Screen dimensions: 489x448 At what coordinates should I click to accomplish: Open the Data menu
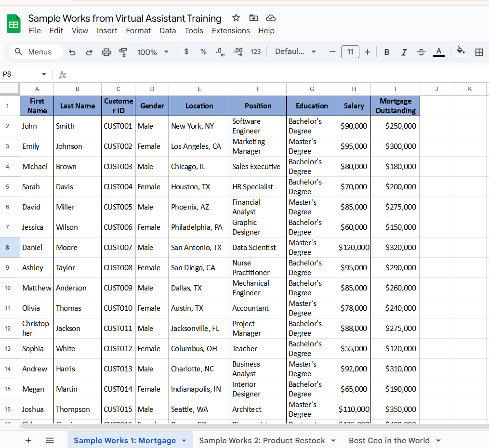[168, 31]
